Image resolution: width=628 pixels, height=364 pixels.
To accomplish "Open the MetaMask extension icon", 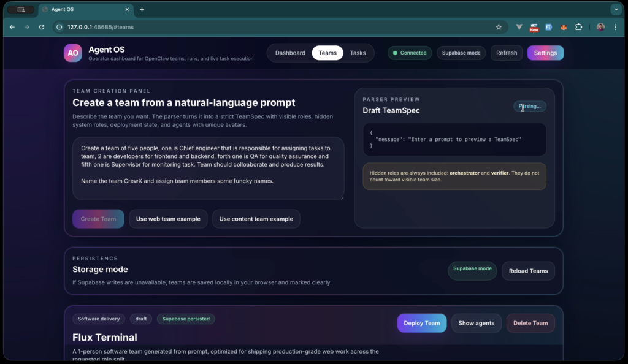I will [563, 27].
